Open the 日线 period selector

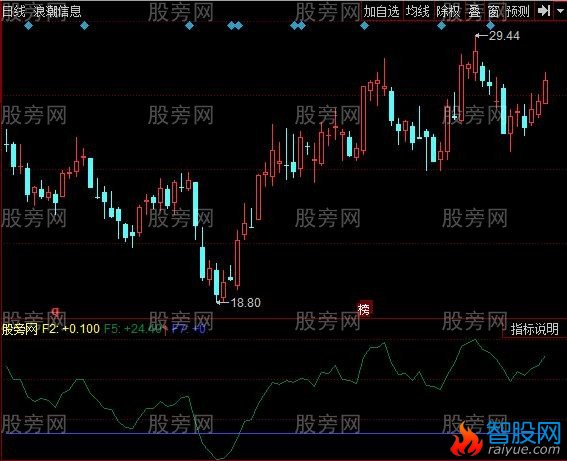coord(13,12)
